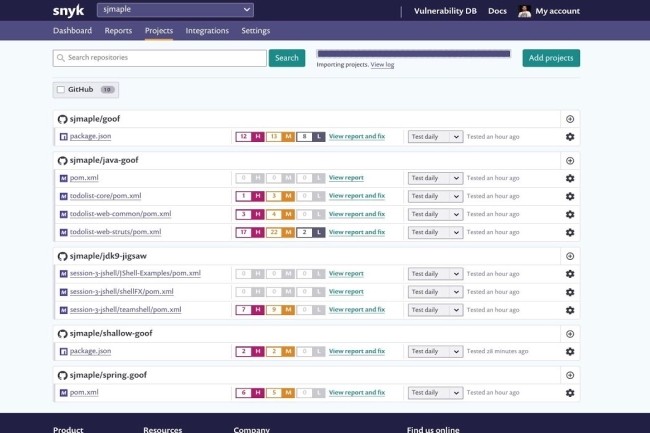The image size is (650, 433).
Task: Open settings gear for shallow-goof package.json
Action: coord(570,351)
